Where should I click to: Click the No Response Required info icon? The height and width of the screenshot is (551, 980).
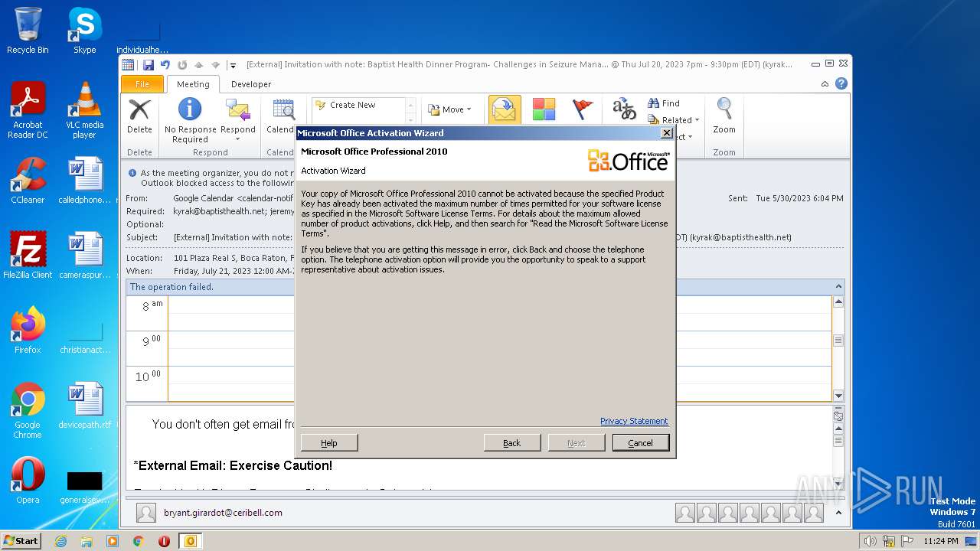(x=190, y=109)
